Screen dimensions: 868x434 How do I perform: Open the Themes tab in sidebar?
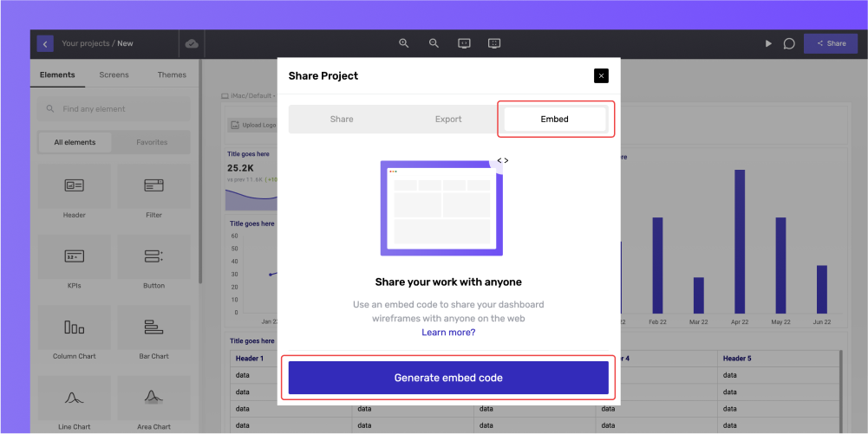coord(172,74)
